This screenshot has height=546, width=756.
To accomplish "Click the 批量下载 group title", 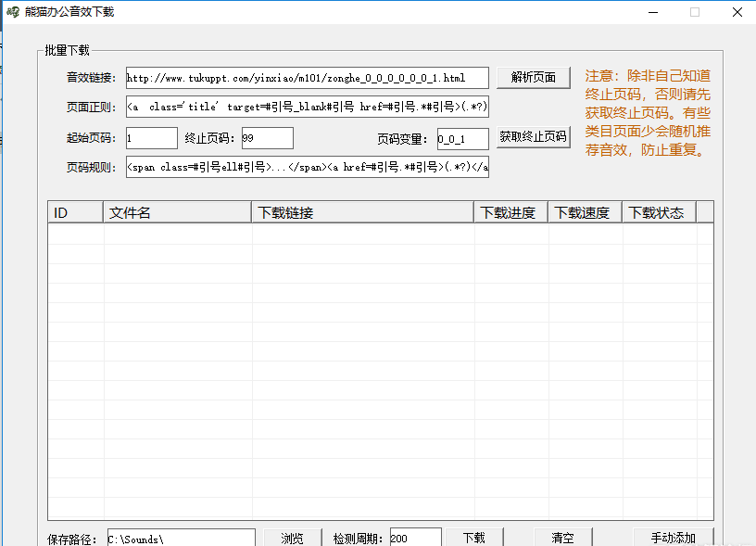I will pos(67,50).
